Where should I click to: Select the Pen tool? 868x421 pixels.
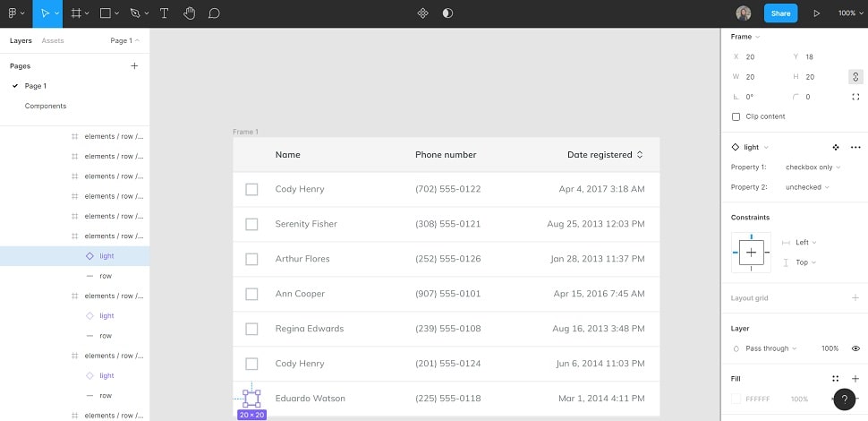(x=135, y=13)
